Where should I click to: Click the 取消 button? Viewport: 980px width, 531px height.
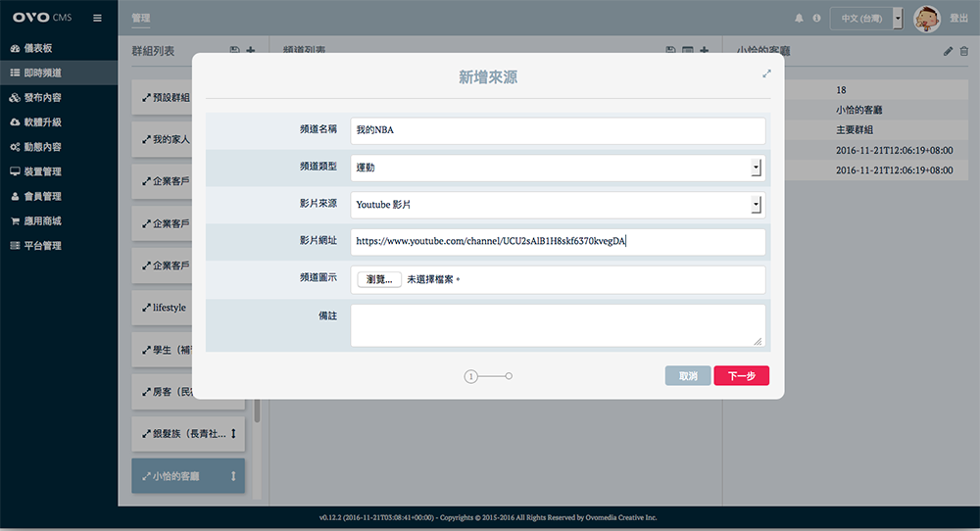click(687, 376)
